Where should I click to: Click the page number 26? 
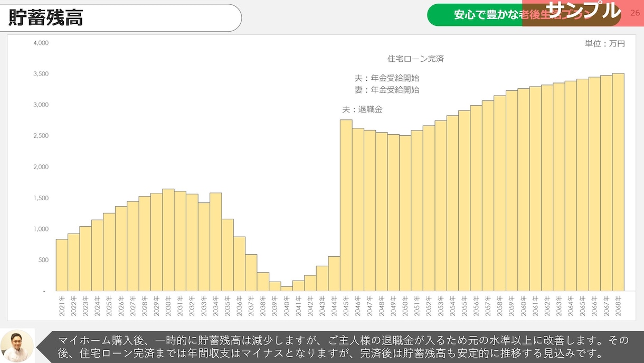pos(634,13)
